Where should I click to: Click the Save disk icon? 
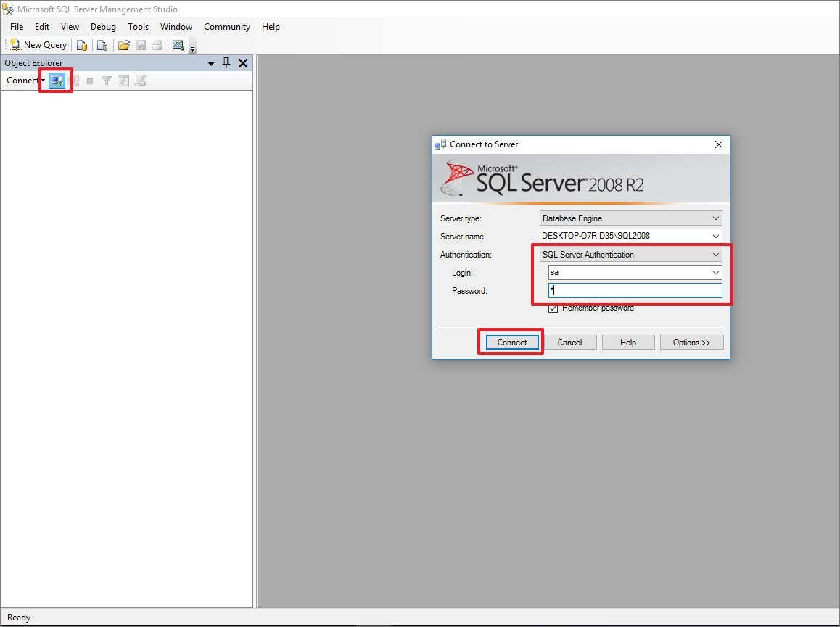141,45
